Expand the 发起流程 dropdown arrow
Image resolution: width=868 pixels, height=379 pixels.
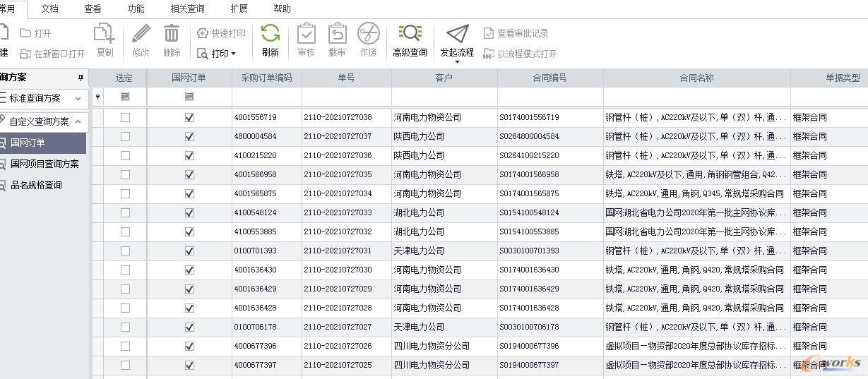click(x=457, y=62)
